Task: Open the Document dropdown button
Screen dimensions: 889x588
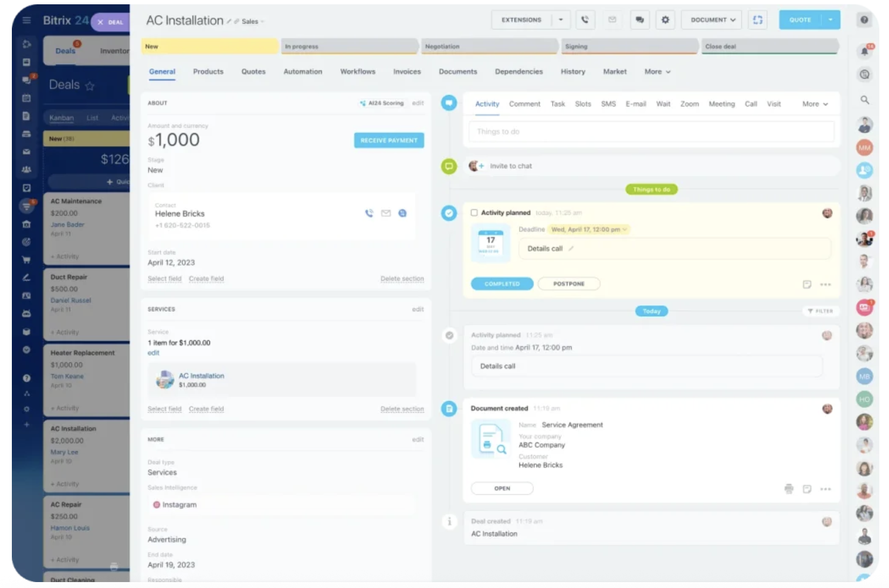Action: (712, 20)
